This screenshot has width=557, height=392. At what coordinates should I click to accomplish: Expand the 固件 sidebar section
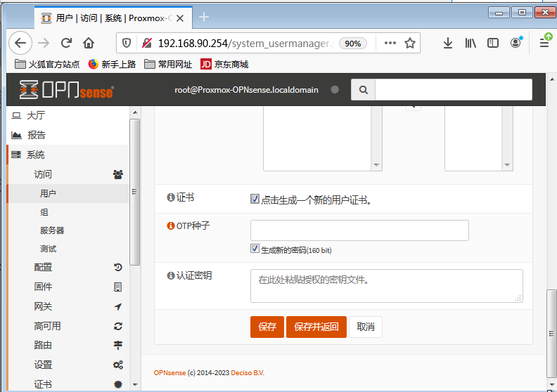click(x=43, y=287)
